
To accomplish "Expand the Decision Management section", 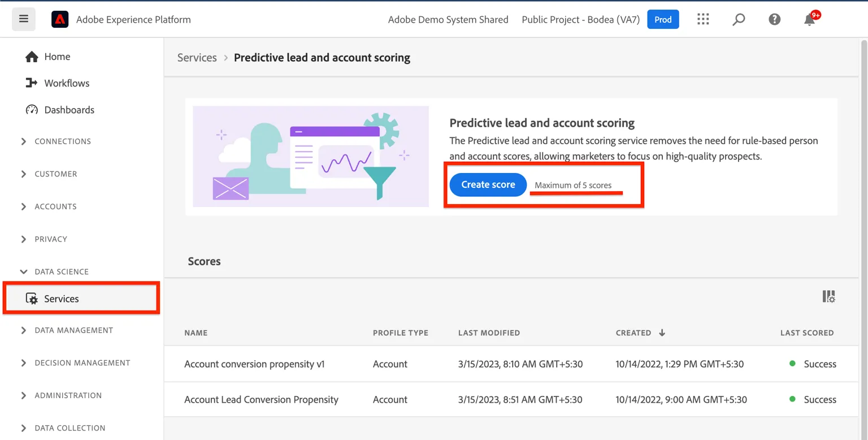I will (23, 363).
